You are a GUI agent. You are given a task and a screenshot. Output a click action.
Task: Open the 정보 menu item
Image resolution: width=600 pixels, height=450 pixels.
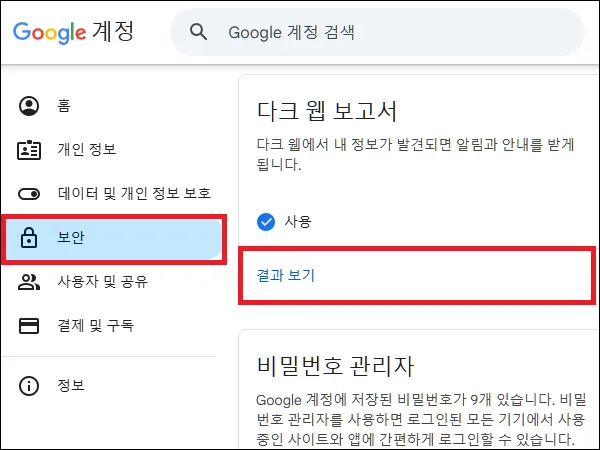(x=71, y=385)
